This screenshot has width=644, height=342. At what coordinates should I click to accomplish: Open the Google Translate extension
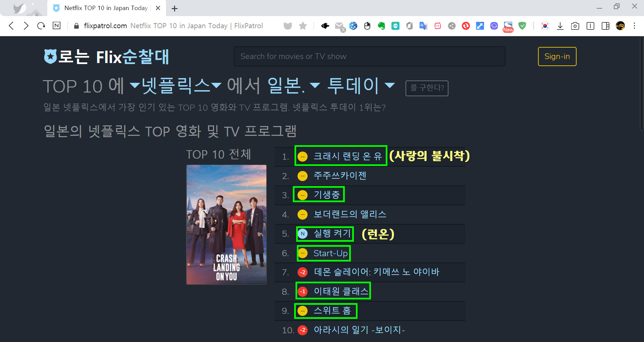pos(423,26)
